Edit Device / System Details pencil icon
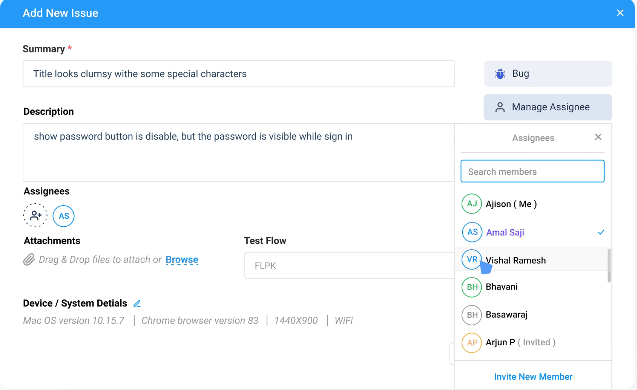The height and width of the screenshot is (390, 637). pos(137,303)
